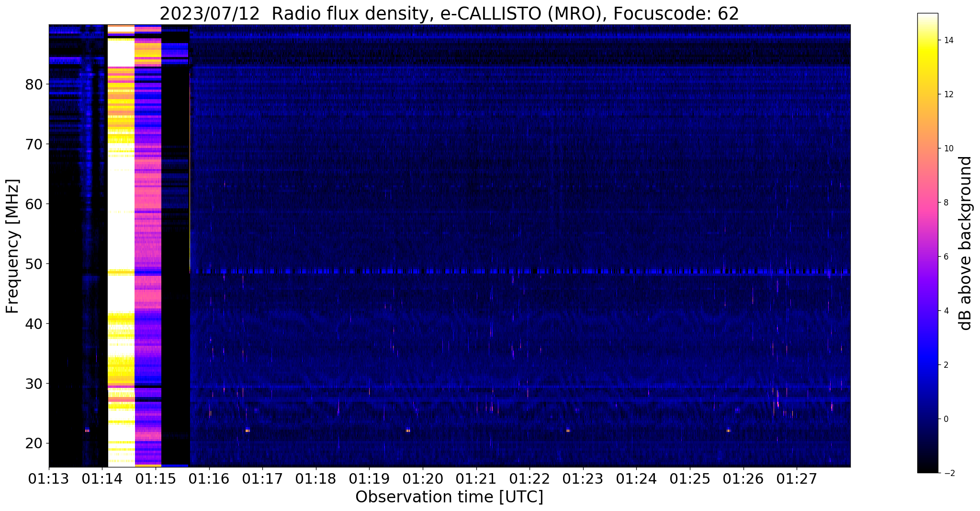Click the 'Frequency [MHz]' axis label
The image size is (980, 511).
click(x=12, y=246)
